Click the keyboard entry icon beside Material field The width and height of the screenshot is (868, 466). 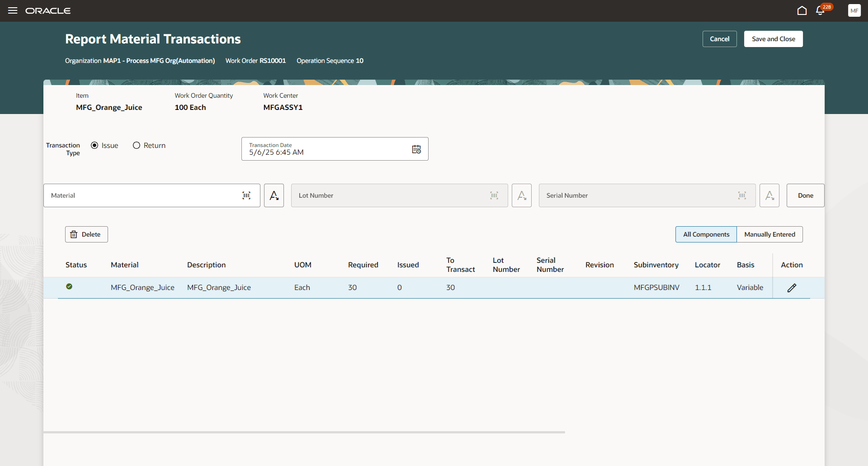click(x=274, y=195)
